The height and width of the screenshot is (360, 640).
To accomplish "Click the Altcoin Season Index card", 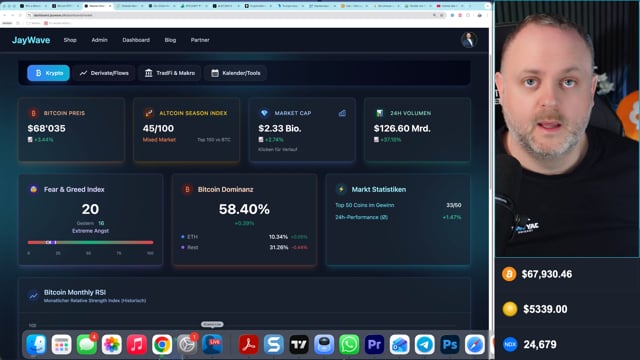I will click(x=187, y=130).
